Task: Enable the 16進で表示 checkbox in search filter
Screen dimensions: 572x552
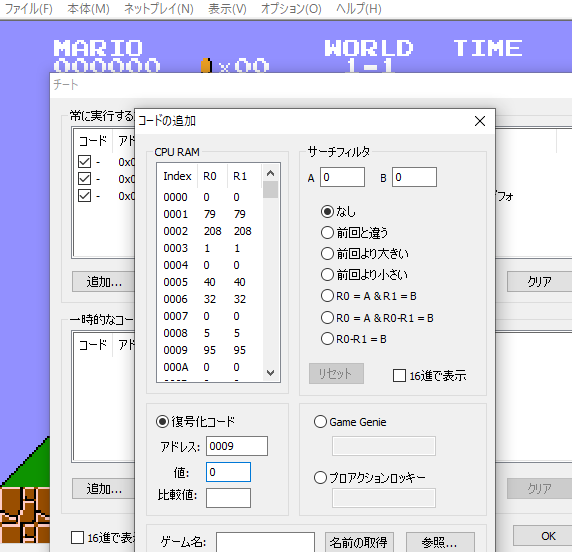Action: (x=399, y=375)
